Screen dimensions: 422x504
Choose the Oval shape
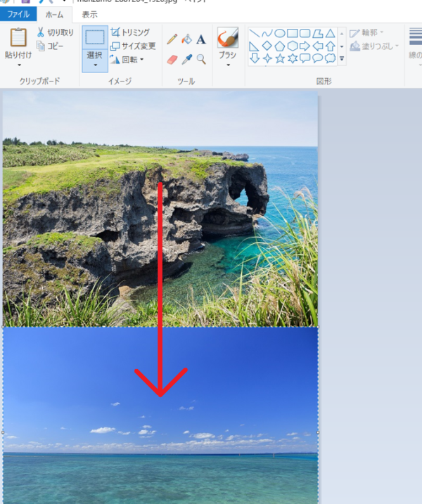coord(280,33)
